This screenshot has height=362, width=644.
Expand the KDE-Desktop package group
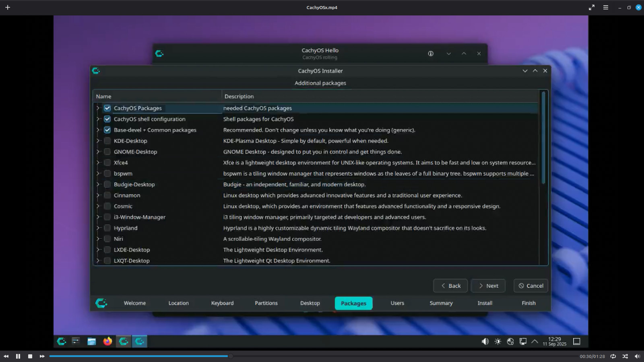[98, 141]
